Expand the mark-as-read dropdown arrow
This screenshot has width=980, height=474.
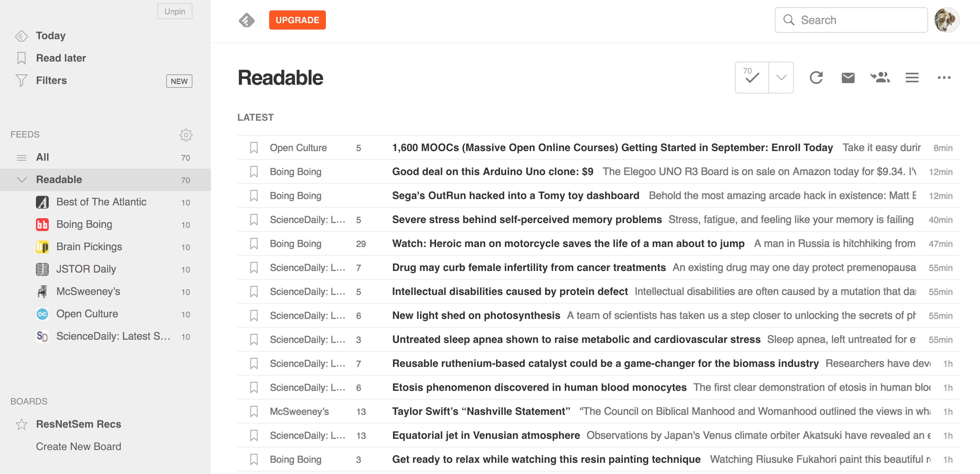[x=781, y=78]
